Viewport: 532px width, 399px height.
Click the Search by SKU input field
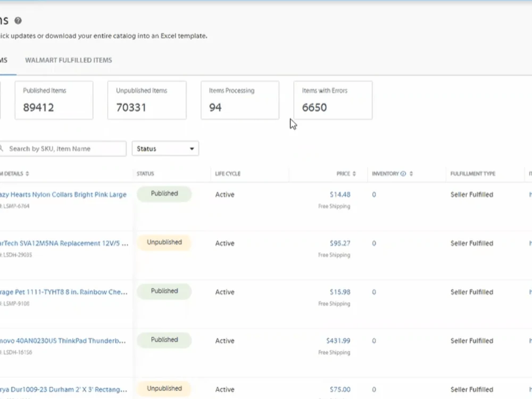[64, 148]
